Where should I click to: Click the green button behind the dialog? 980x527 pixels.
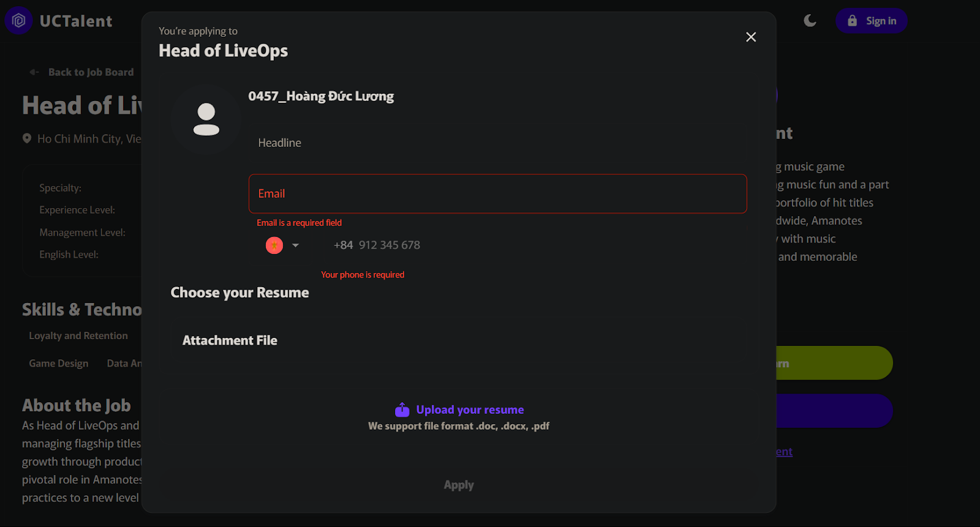tap(834, 363)
